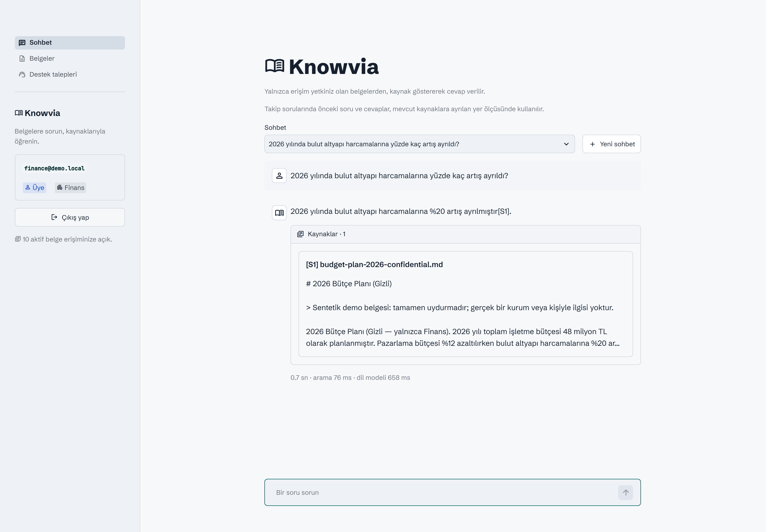The height and width of the screenshot is (532, 766).
Task: Click the finance@demo.local account text
Action: 54,168
